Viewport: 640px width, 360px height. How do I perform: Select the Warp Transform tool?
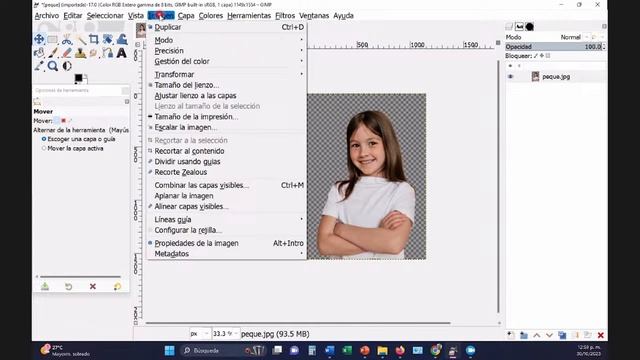[122, 40]
